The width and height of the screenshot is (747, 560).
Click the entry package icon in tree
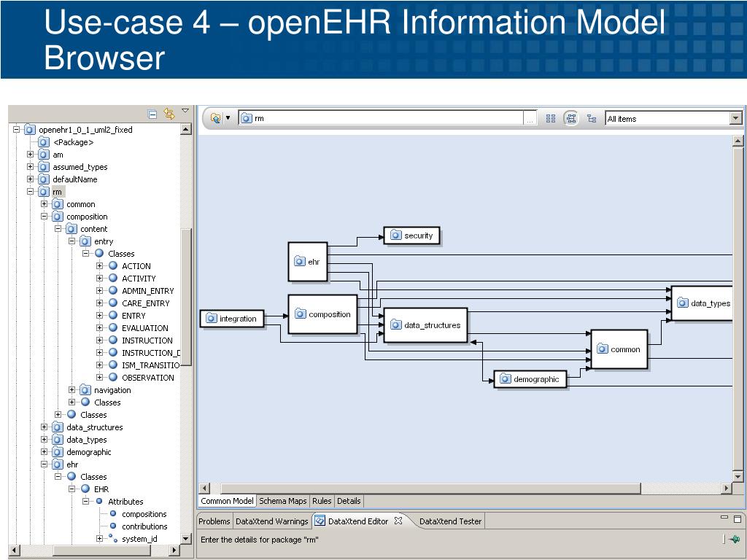tap(85, 241)
